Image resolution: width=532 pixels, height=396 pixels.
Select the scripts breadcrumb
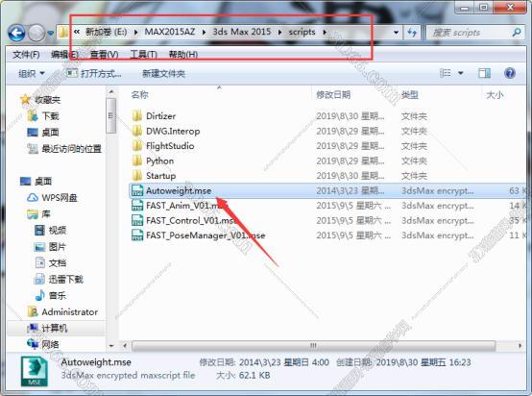pyautogui.click(x=302, y=32)
